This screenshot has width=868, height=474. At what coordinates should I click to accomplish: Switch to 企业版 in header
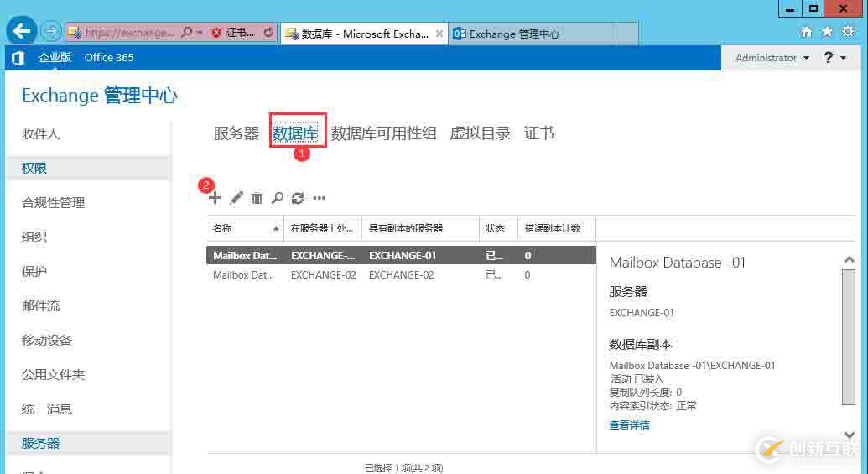point(55,57)
